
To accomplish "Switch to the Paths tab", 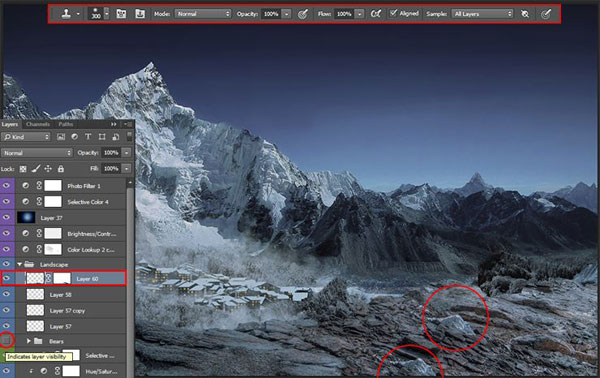I will point(66,124).
